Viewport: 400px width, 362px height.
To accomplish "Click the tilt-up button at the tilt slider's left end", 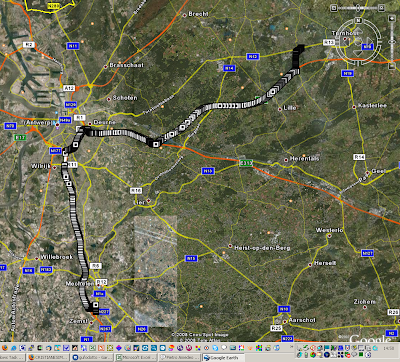I will (334, 8).
